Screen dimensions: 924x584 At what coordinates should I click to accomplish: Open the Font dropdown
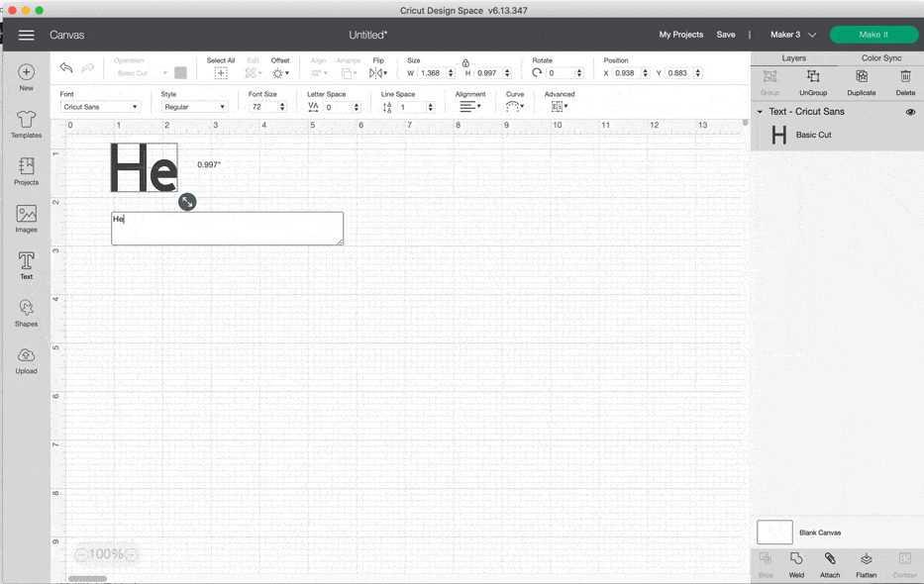pos(100,107)
